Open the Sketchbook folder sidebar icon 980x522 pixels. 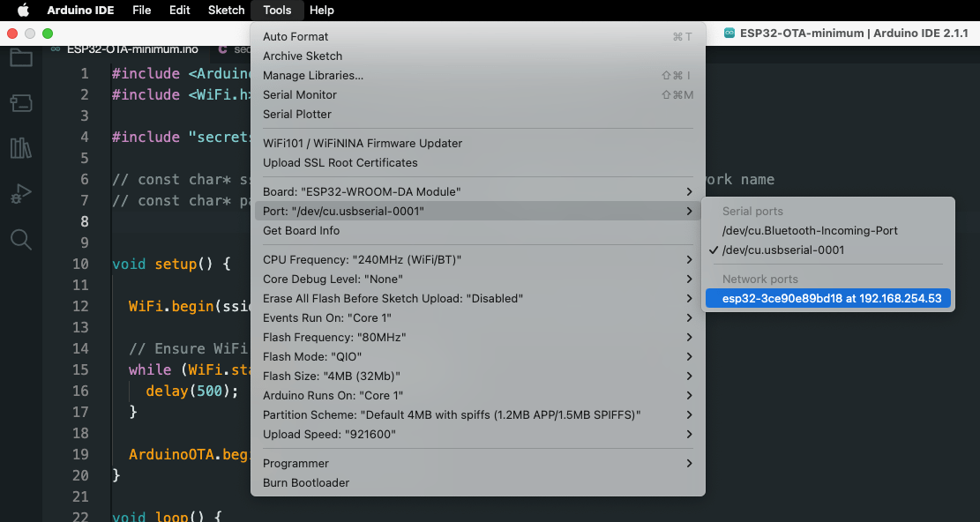(x=21, y=56)
